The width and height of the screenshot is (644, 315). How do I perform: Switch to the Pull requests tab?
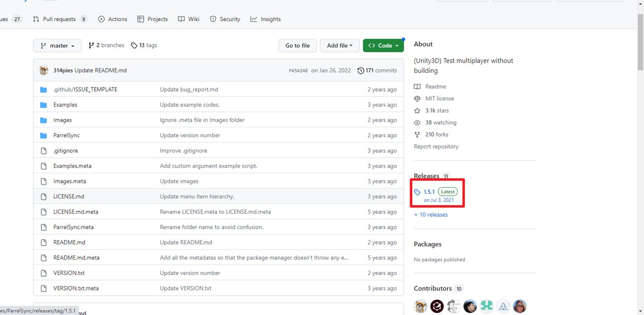(x=59, y=19)
